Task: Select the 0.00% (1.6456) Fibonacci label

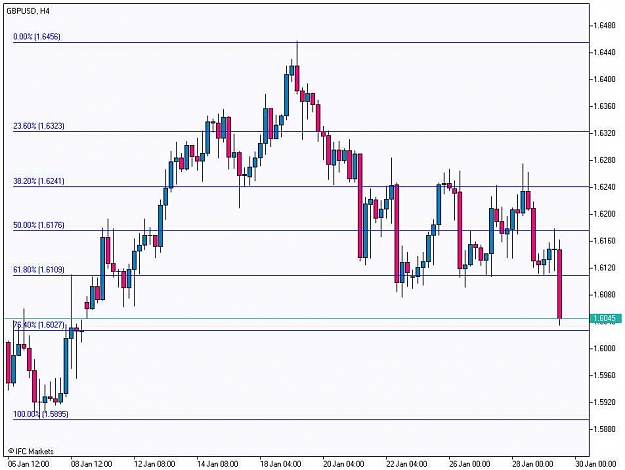Action: 37,37
